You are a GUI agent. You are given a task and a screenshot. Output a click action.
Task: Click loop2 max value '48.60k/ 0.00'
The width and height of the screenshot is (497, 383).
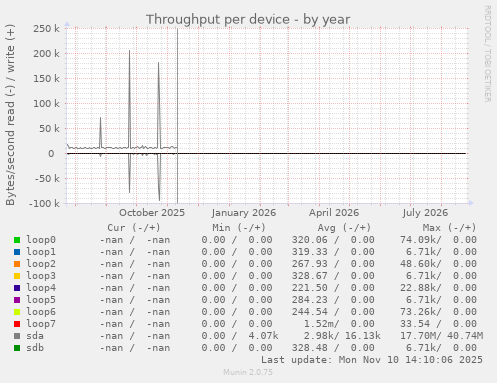438,264
